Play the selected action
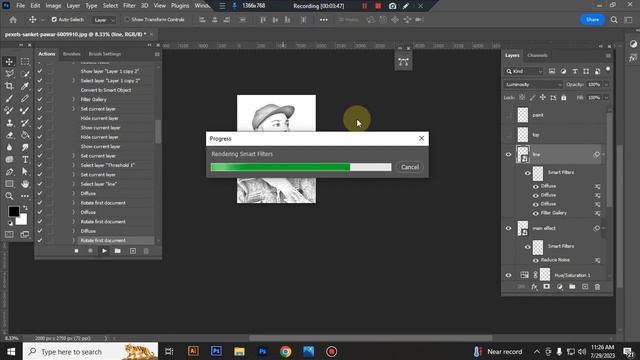 104,251
